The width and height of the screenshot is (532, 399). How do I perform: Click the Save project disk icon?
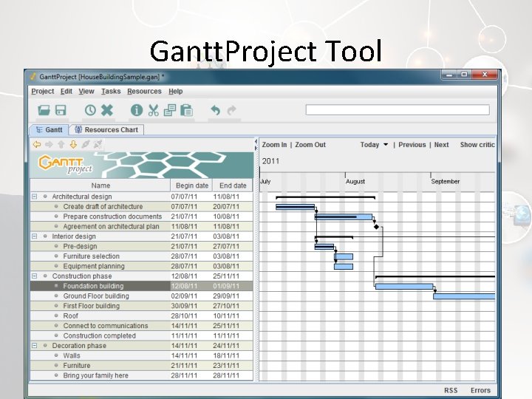(x=61, y=110)
